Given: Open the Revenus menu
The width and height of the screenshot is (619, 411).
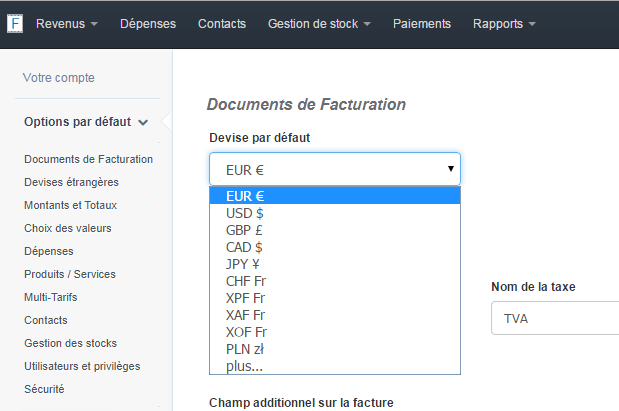Looking at the screenshot, I should click(x=67, y=24).
